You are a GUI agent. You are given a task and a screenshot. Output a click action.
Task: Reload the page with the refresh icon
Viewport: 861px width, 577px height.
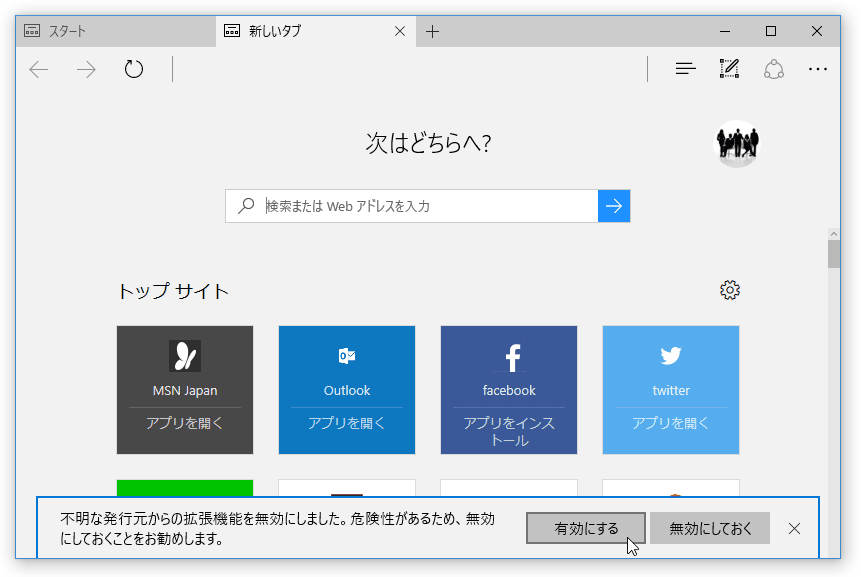[133, 69]
